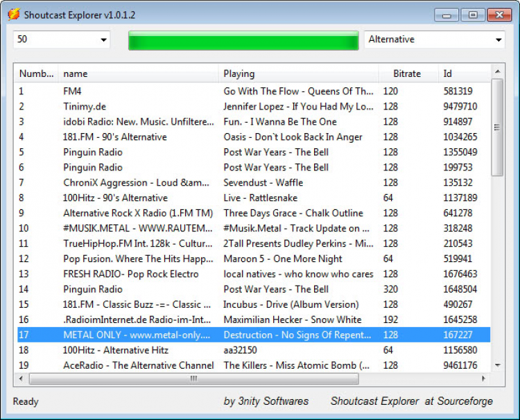Screen dimensions: 520x420
Task: Click Id value 1137189
Action: [460, 198]
